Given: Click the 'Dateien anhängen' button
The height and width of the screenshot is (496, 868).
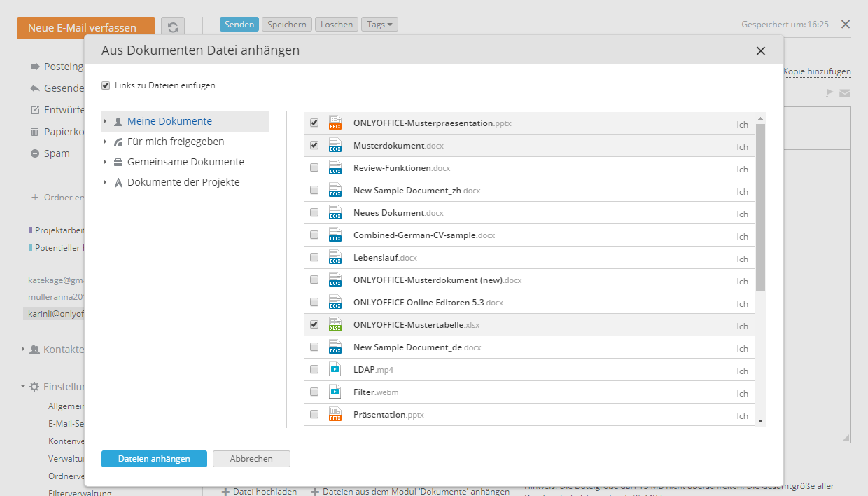Looking at the screenshot, I should [x=154, y=459].
